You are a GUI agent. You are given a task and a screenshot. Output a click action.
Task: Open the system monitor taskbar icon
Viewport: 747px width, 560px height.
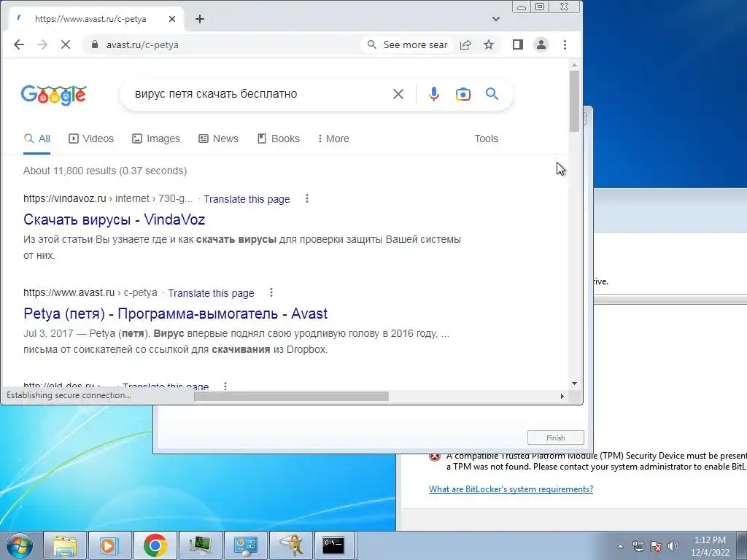200,545
